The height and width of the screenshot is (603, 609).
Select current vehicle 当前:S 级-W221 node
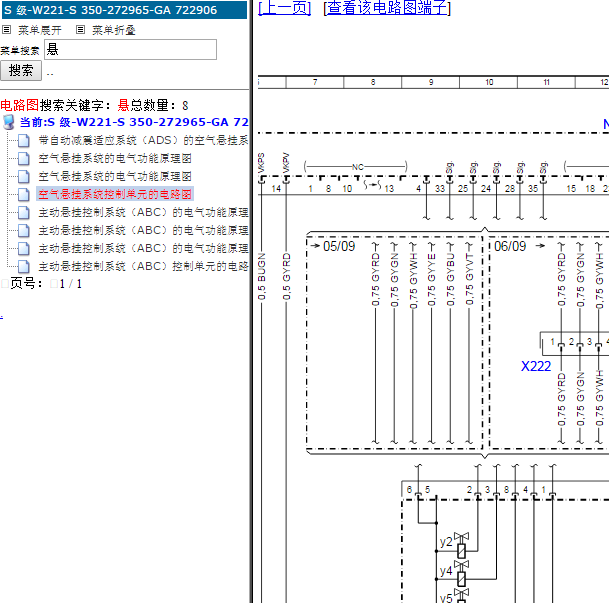(x=134, y=122)
